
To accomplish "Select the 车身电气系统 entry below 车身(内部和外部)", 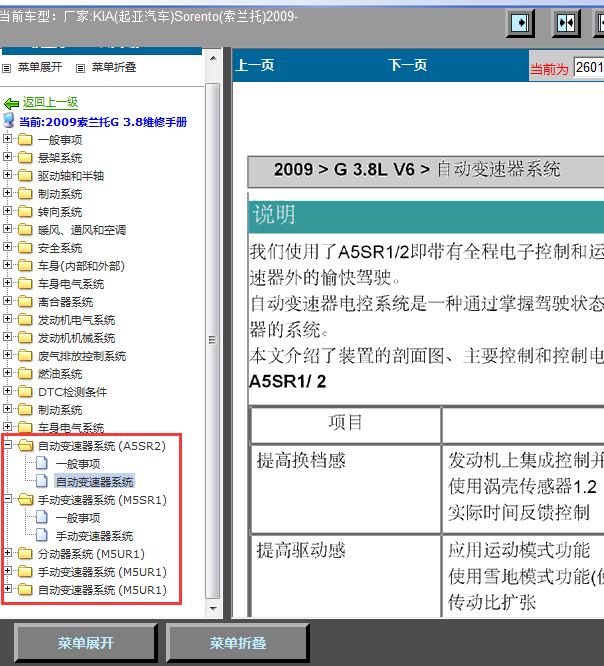I will [71, 284].
